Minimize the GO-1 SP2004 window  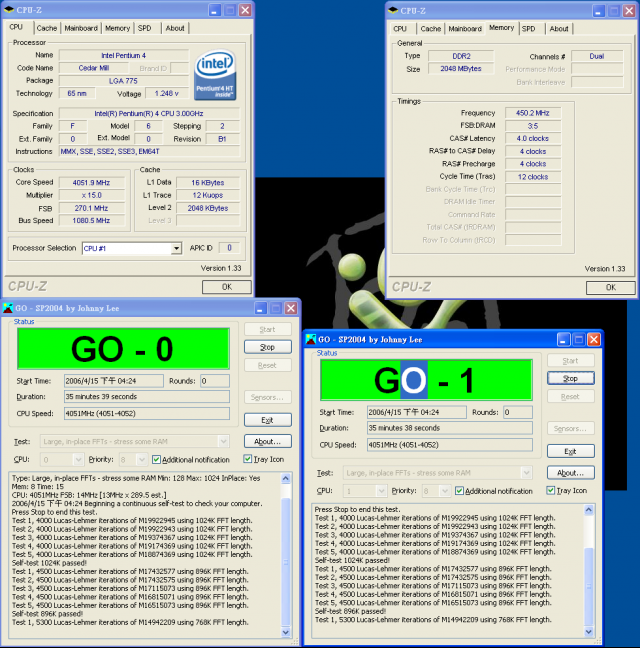click(x=564, y=339)
